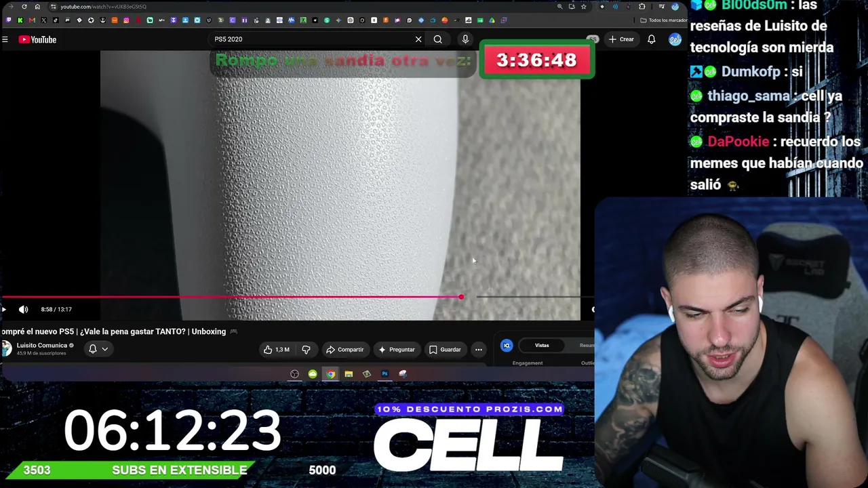868x488 pixels.
Task: Click the vidIQ panel logo icon
Action: point(507,346)
